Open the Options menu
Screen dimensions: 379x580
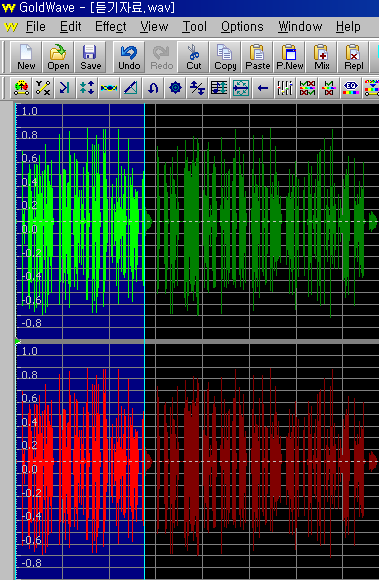[242, 27]
